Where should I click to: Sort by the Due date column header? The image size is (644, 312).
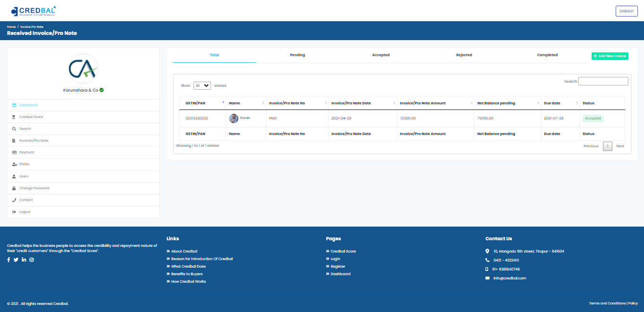click(560, 103)
